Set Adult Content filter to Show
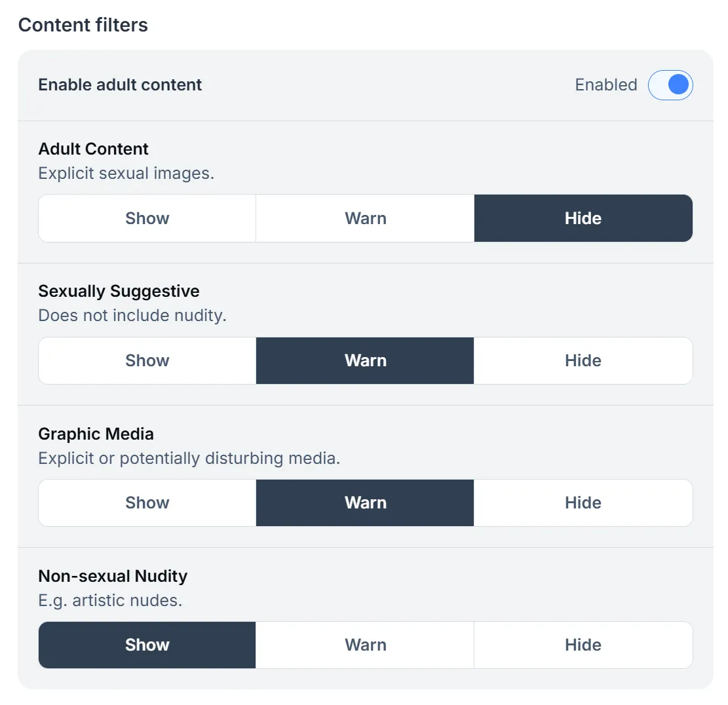This screenshot has height=705, width=728. pos(147,218)
